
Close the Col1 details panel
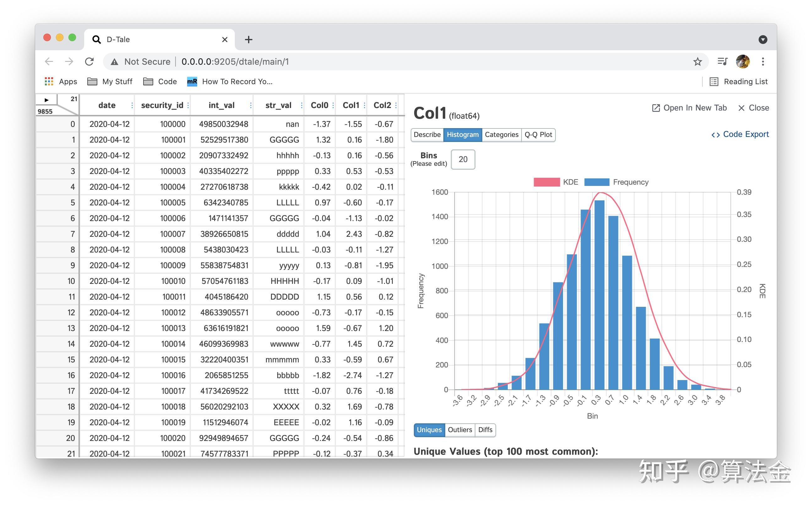753,108
